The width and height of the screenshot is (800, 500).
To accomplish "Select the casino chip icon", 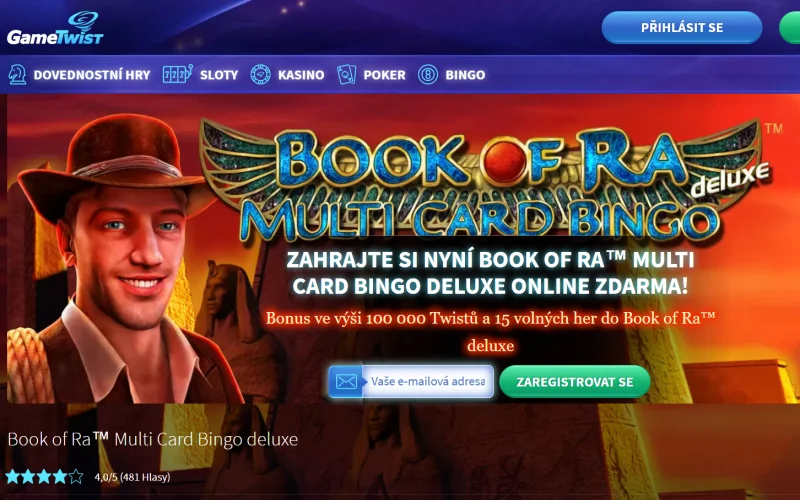I will 261,74.
